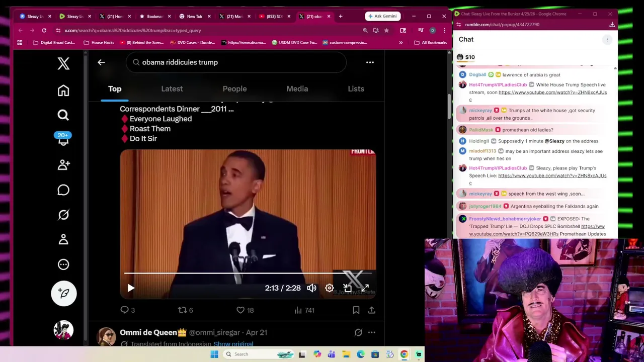Viewport: 644px width, 362px height.
Task: Open Rumble chat options three-dot menu
Action: tap(607, 39)
